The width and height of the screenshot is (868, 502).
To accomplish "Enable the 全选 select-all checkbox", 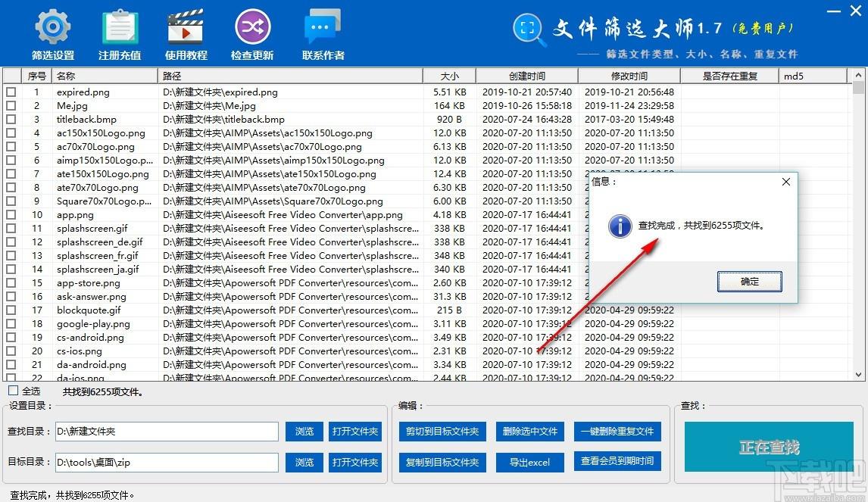I will [x=14, y=391].
